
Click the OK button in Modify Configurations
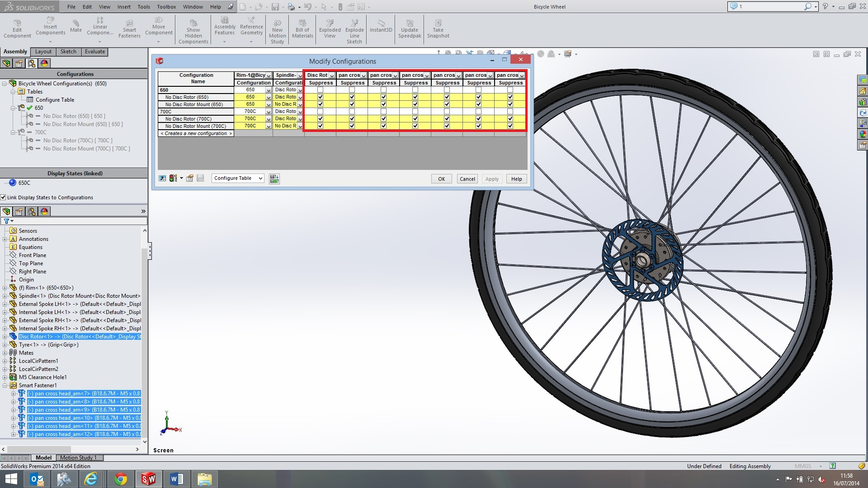441,179
